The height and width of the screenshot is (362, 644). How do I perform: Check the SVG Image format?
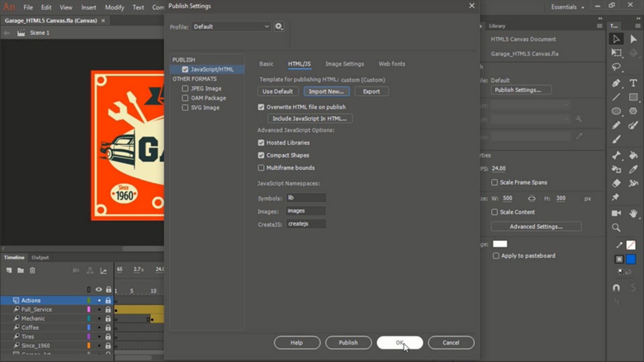pos(185,108)
